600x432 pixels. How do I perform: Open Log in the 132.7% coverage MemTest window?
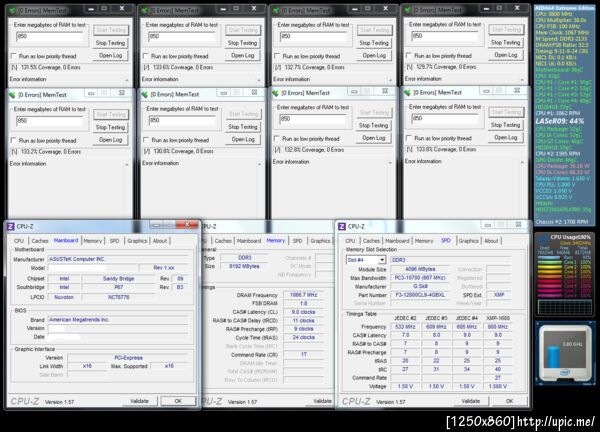coord(374,55)
